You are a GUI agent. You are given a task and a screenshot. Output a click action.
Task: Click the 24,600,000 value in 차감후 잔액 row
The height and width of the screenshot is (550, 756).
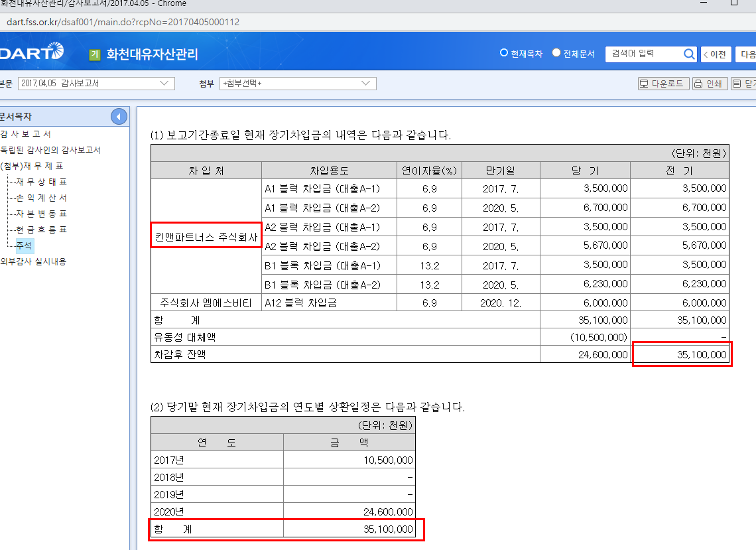(603, 354)
